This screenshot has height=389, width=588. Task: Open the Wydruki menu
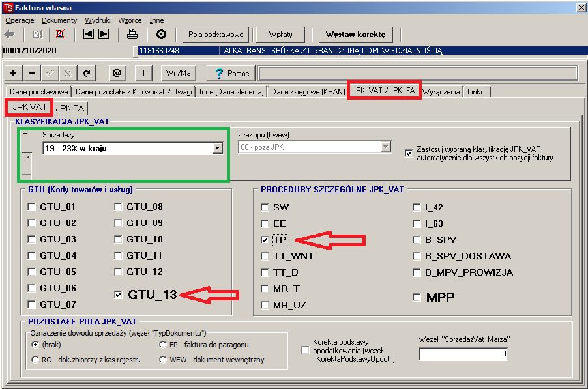pyautogui.click(x=98, y=20)
